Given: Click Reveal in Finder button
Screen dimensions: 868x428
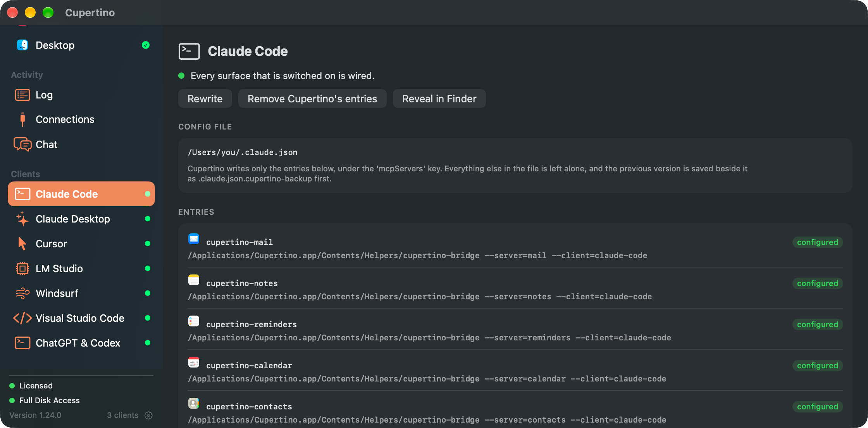Looking at the screenshot, I should [x=439, y=99].
